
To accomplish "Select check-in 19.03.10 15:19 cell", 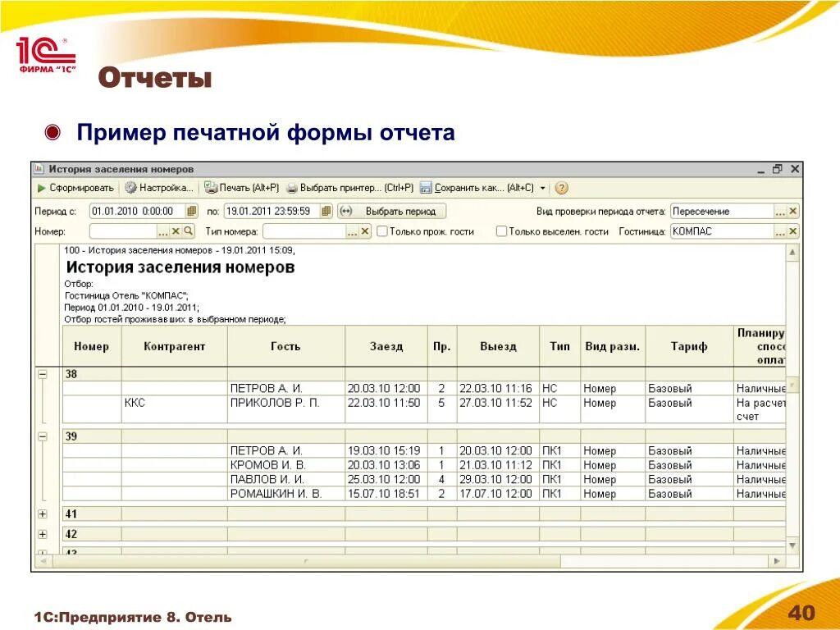I will pyautogui.click(x=386, y=451).
